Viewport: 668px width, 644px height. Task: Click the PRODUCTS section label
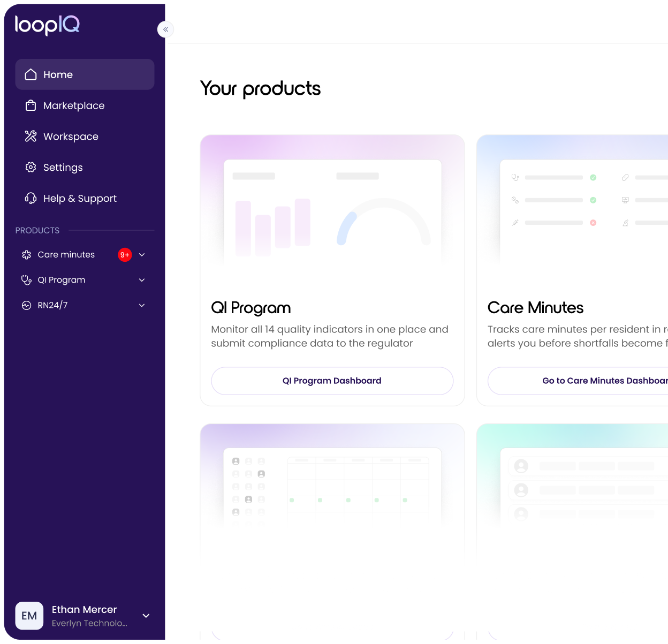[37, 230]
